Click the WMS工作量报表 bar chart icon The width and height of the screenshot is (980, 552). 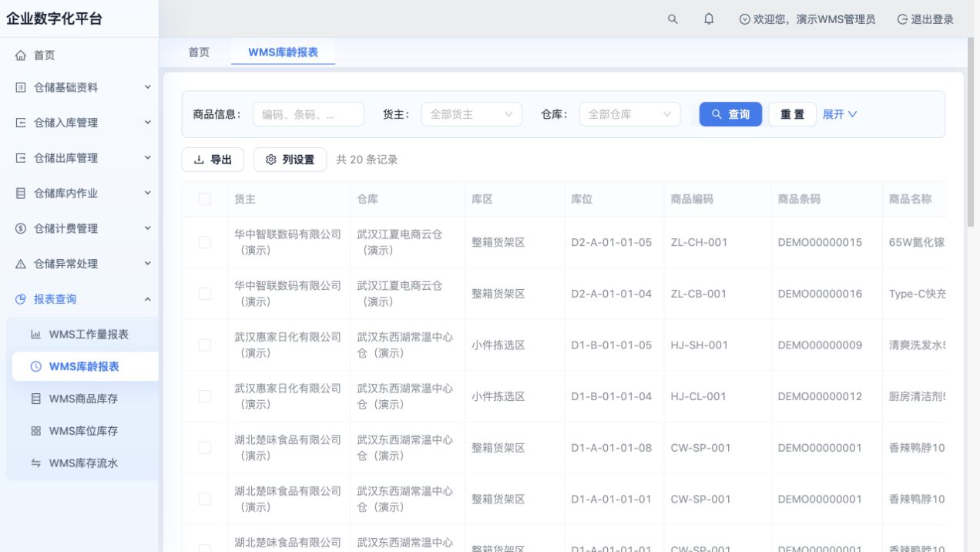(35, 335)
